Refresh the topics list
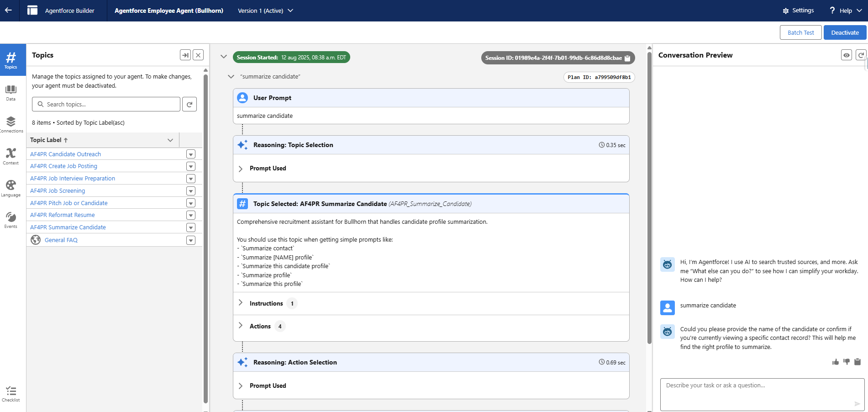 (189, 104)
